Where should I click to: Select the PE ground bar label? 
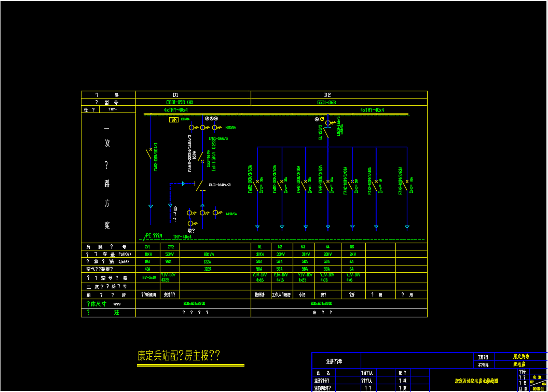[154, 235]
